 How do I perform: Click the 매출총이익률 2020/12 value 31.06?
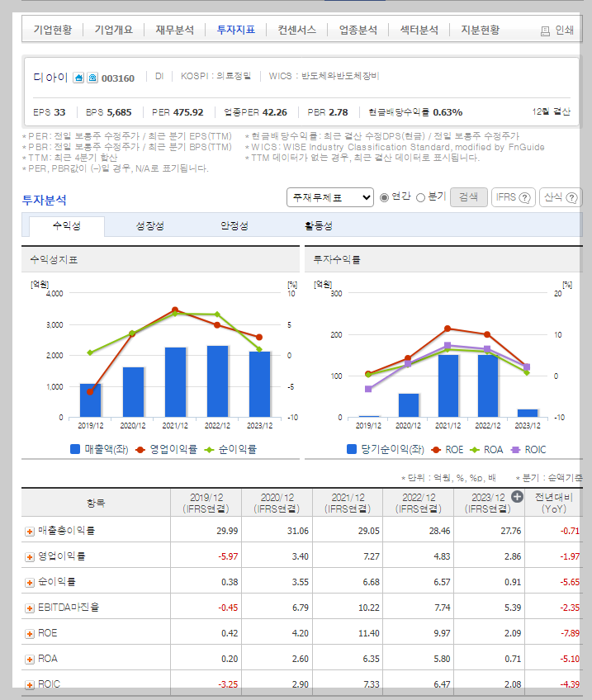click(298, 532)
